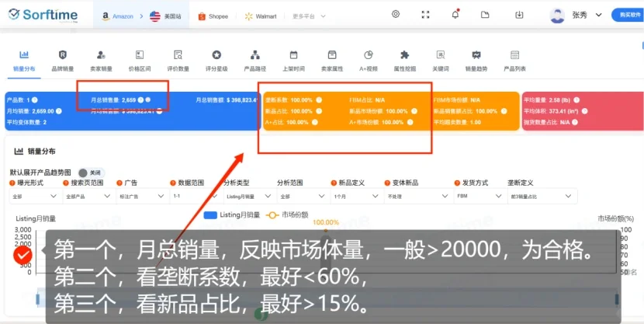Open the 品牌销量 tab

(63, 61)
